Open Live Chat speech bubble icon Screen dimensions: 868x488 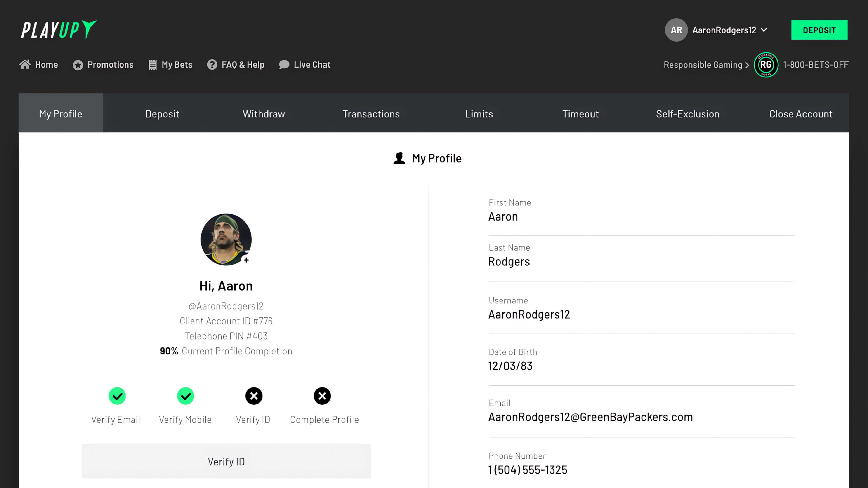click(x=284, y=65)
